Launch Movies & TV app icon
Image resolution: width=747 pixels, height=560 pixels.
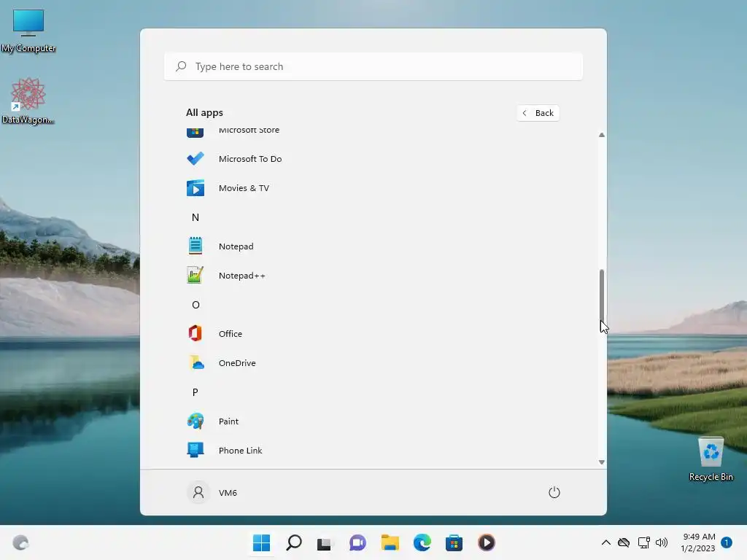click(196, 188)
